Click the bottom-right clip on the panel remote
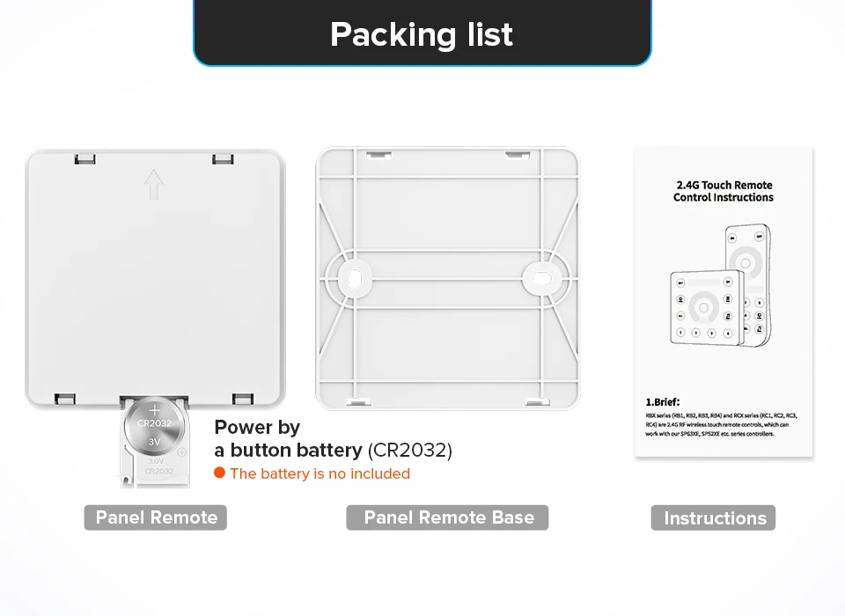 tap(242, 399)
